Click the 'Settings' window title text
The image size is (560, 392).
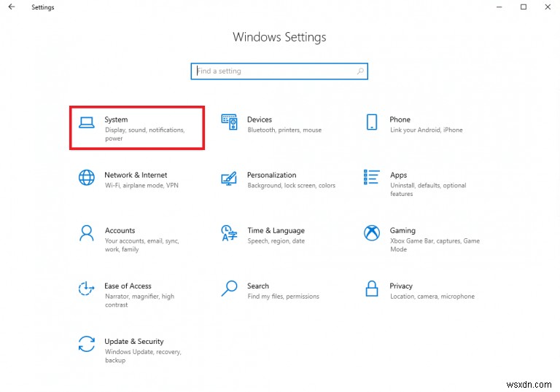(x=42, y=7)
